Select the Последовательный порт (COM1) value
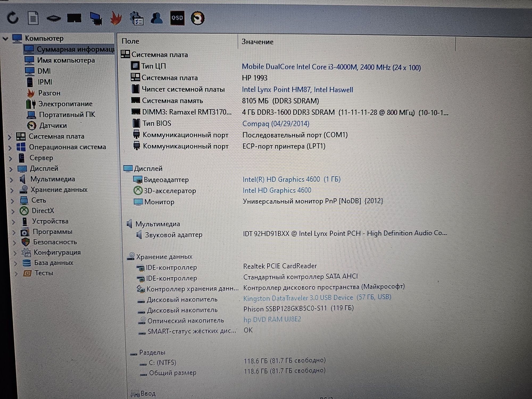This screenshot has width=532, height=399. (x=295, y=135)
